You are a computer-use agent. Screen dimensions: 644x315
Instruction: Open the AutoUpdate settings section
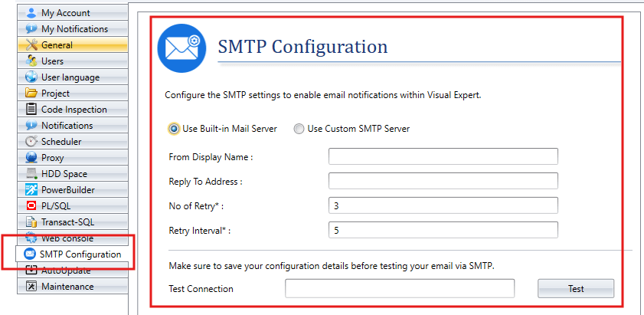(73, 271)
